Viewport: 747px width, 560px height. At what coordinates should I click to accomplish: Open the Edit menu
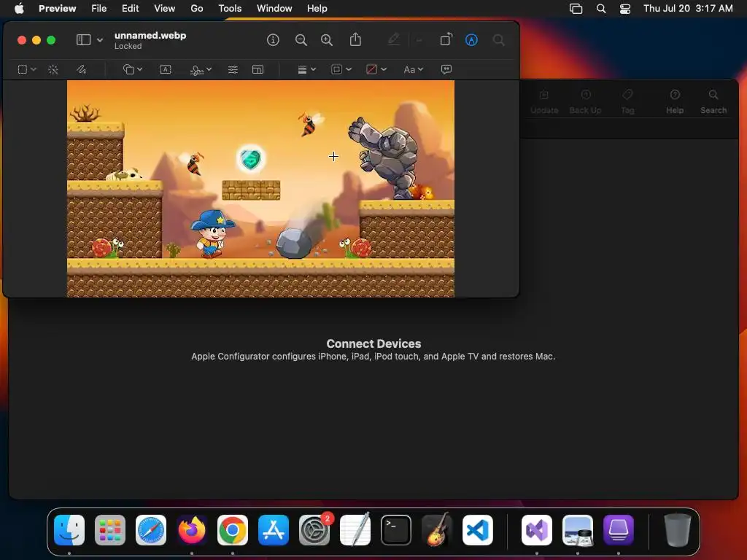(130, 9)
